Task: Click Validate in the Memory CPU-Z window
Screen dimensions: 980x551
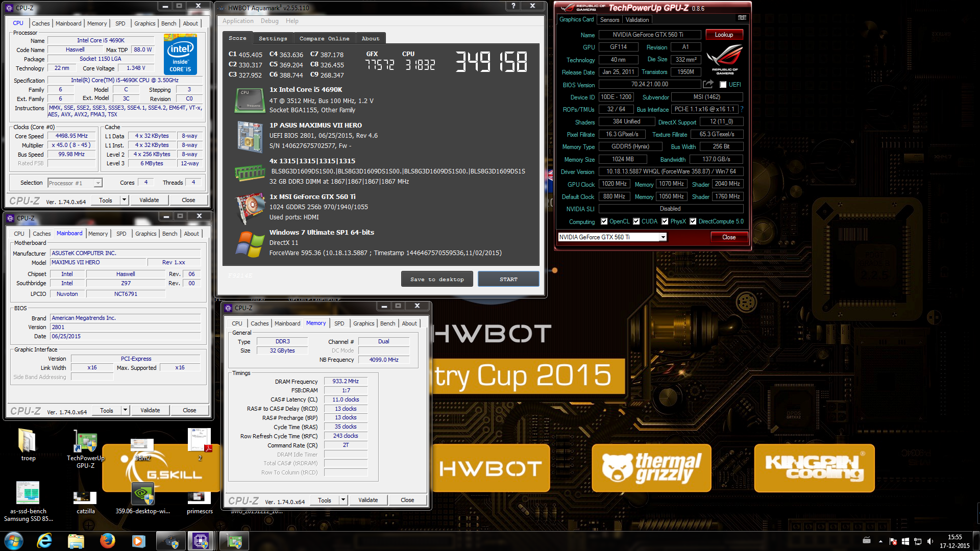Action: pyautogui.click(x=368, y=500)
